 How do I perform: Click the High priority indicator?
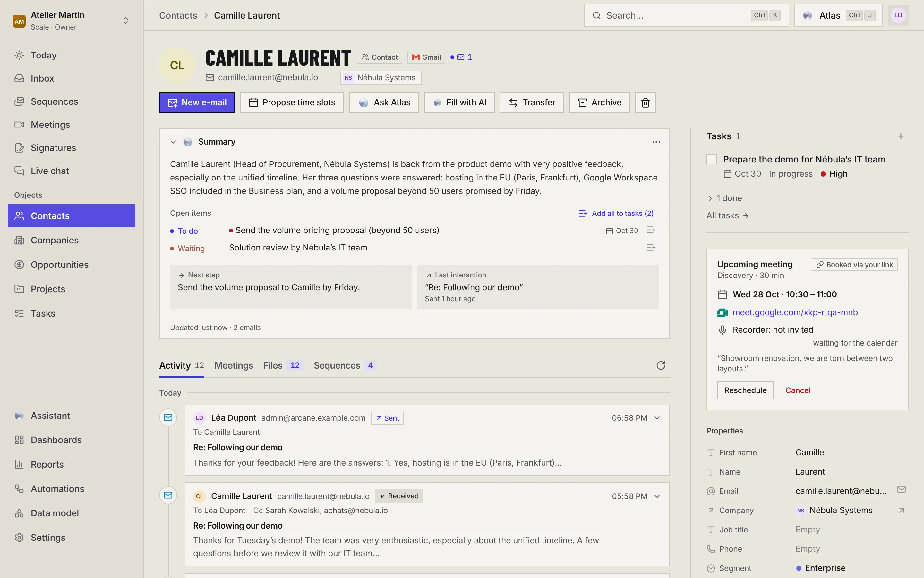(834, 173)
